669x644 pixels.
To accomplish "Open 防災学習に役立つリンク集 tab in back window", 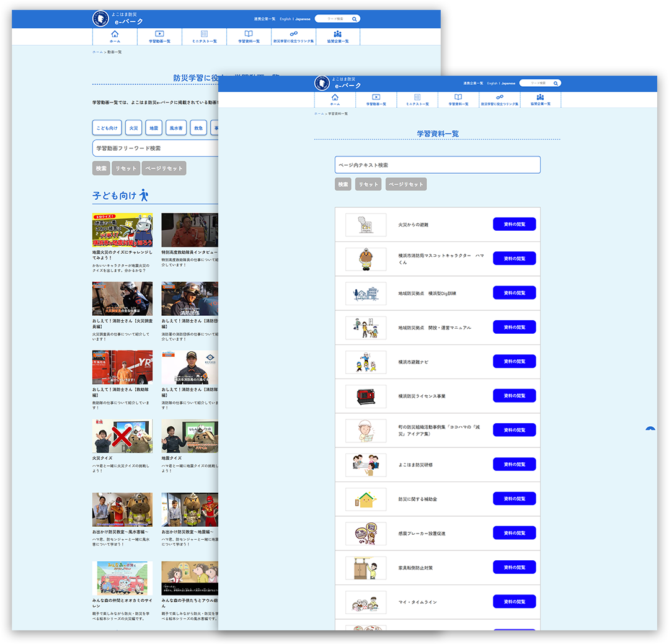I will (293, 37).
